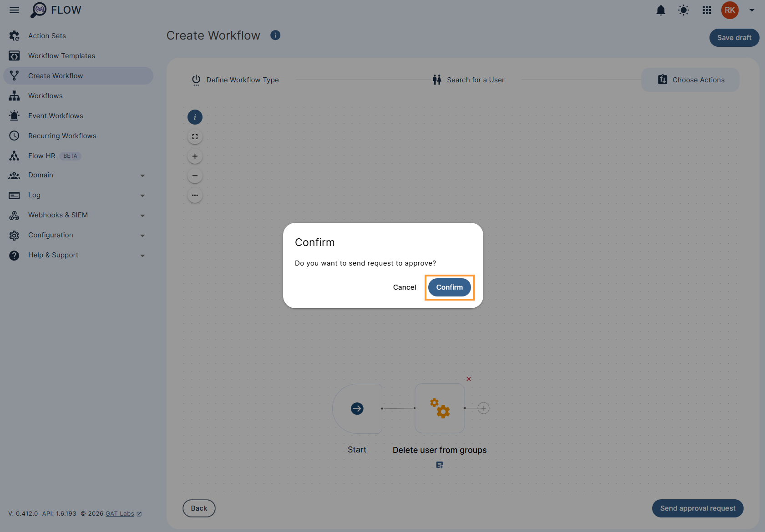
Task: Remove the Delete user from groups node
Action: [x=469, y=378]
